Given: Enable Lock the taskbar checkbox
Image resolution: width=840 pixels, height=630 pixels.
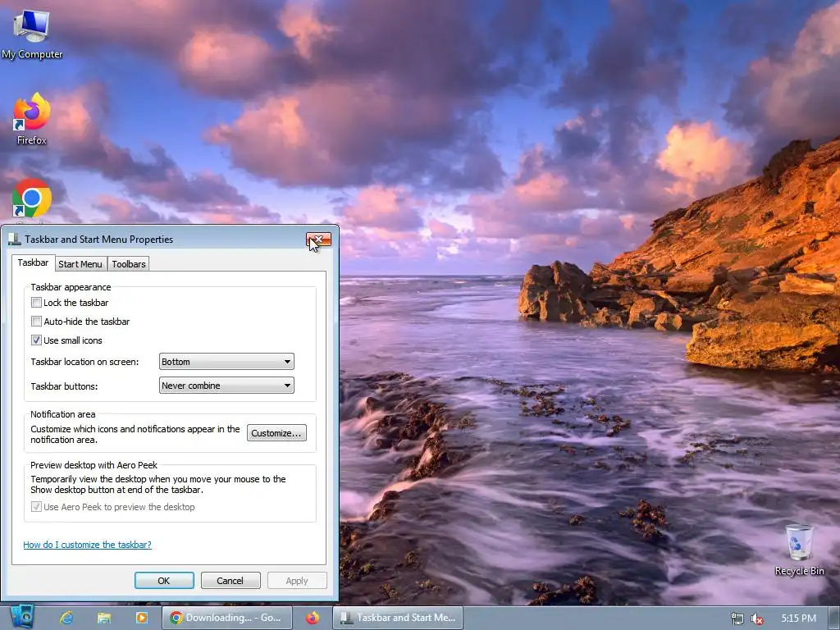Looking at the screenshot, I should point(36,303).
